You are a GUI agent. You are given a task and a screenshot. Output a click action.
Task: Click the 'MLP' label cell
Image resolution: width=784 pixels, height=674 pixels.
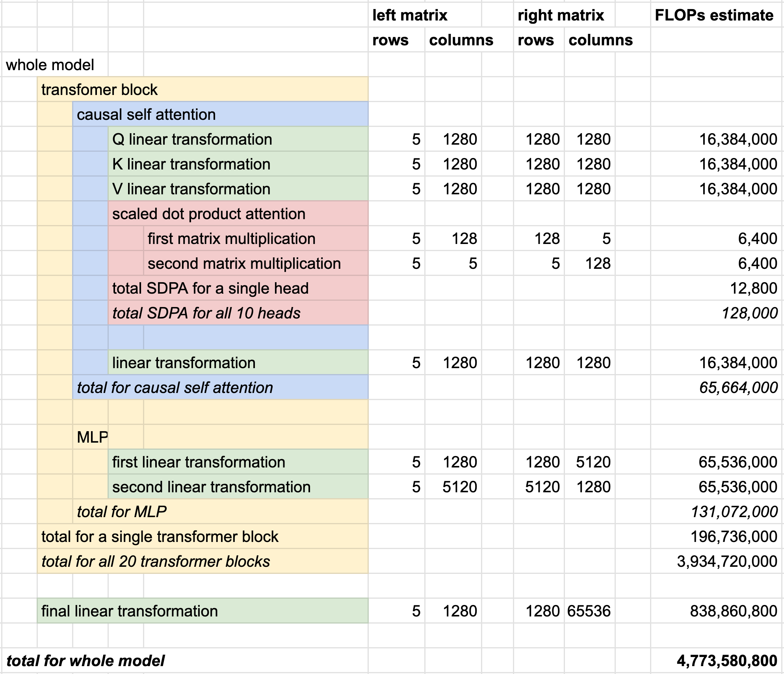click(x=91, y=437)
